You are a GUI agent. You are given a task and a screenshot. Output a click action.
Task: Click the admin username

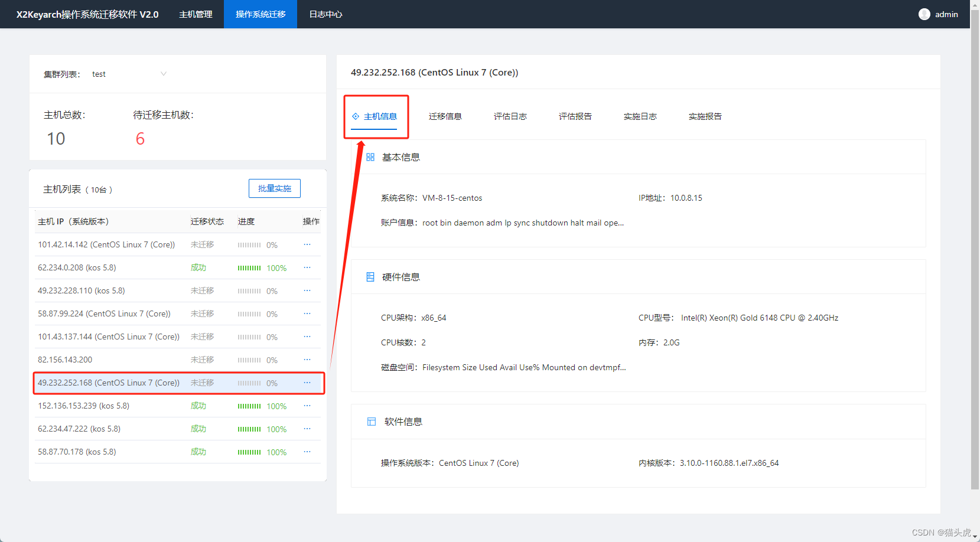point(946,14)
